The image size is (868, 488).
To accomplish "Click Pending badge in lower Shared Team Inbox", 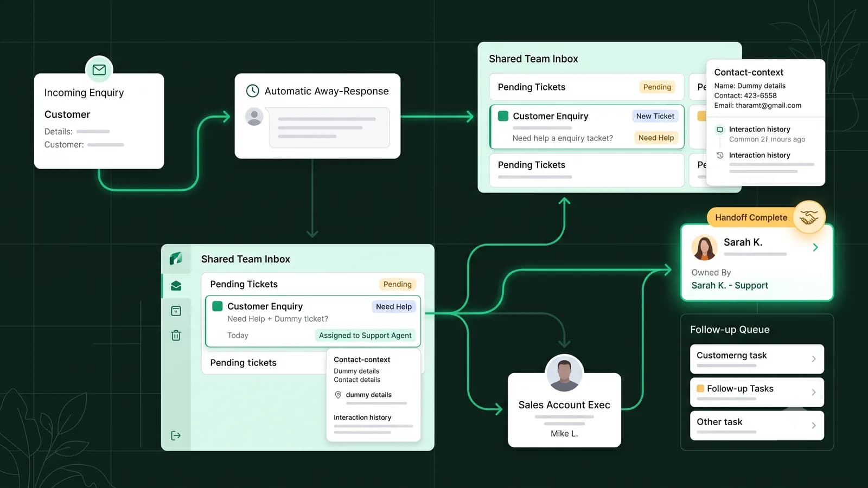I will tap(397, 284).
